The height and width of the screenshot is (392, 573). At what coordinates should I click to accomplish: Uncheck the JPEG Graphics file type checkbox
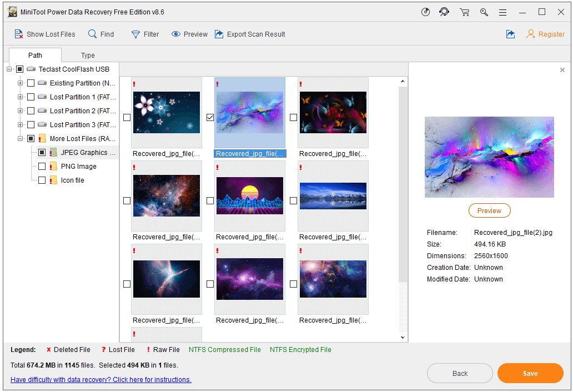pyautogui.click(x=42, y=152)
